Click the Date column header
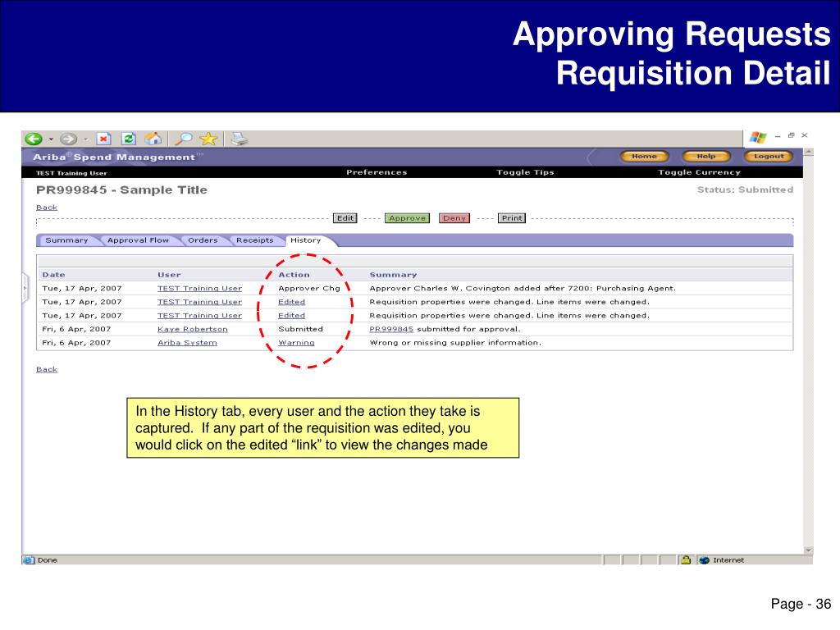Image resolution: width=840 pixels, height=630 pixels. pyautogui.click(x=53, y=275)
